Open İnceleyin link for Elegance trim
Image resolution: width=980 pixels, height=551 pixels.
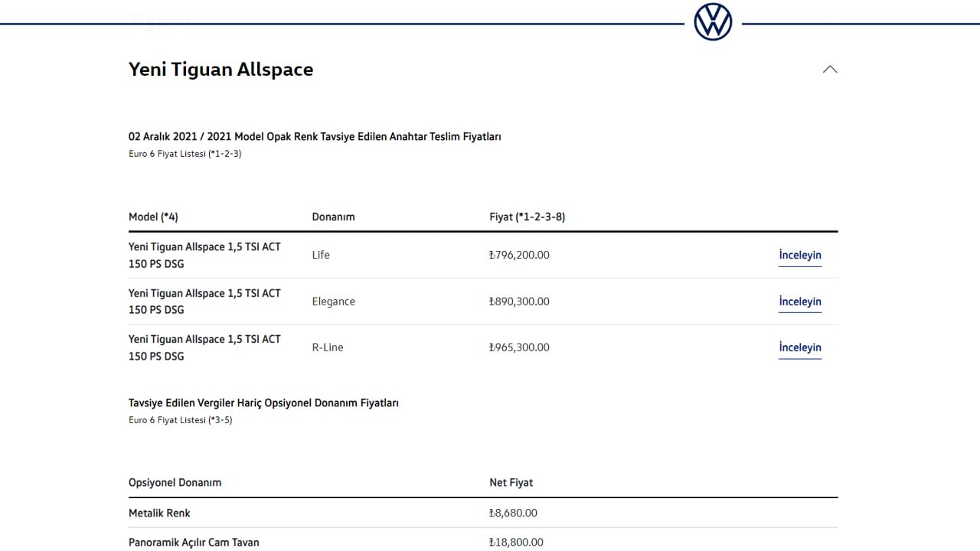click(800, 302)
